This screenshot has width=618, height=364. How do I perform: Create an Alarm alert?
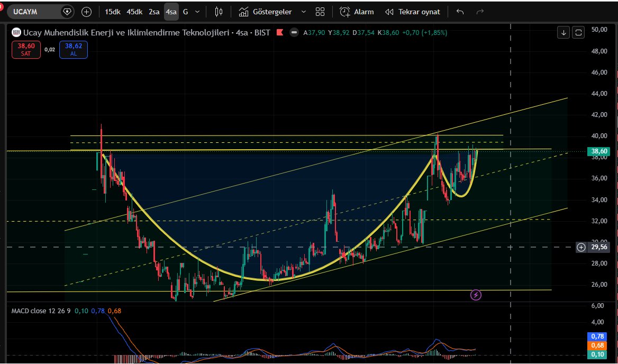[357, 12]
